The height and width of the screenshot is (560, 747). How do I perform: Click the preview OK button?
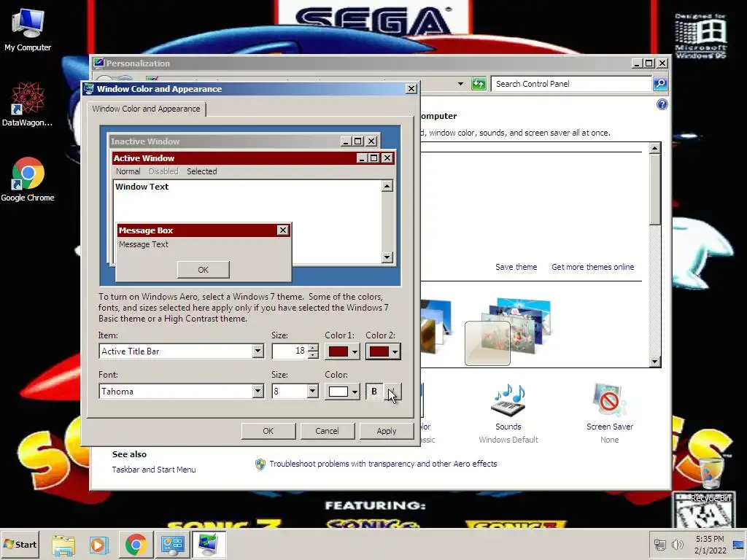pyautogui.click(x=204, y=270)
